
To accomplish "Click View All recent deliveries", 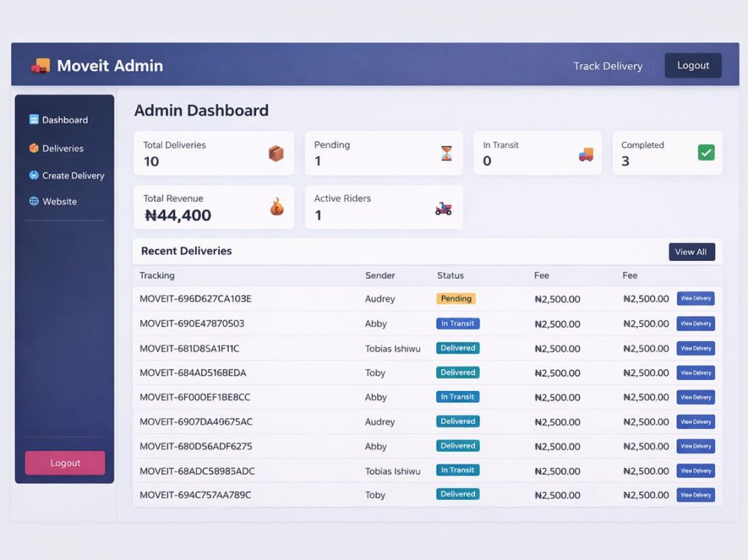I will coord(692,252).
